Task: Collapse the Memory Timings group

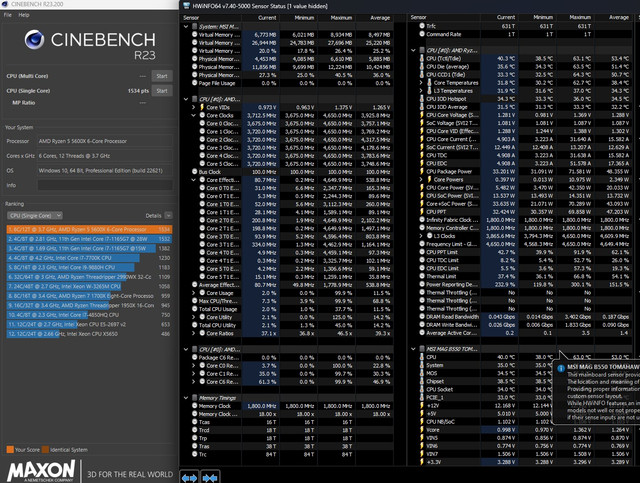Action: click(186, 398)
